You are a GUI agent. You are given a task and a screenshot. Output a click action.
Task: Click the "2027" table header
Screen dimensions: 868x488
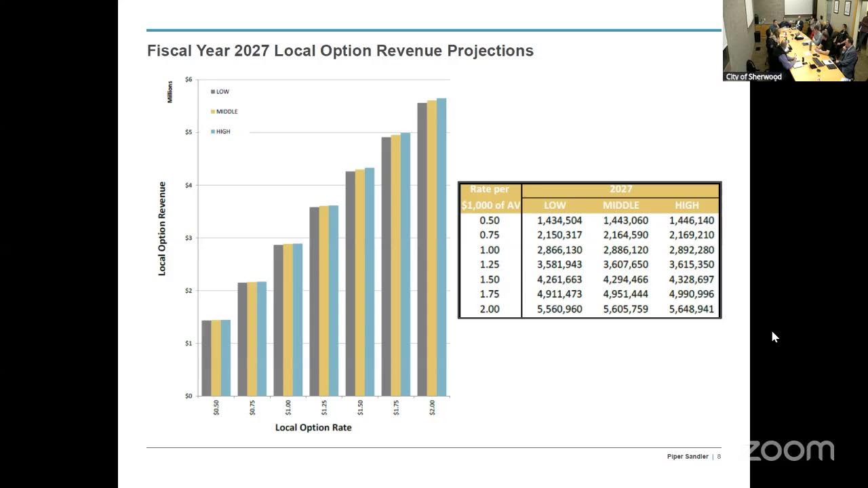point(620,190)
